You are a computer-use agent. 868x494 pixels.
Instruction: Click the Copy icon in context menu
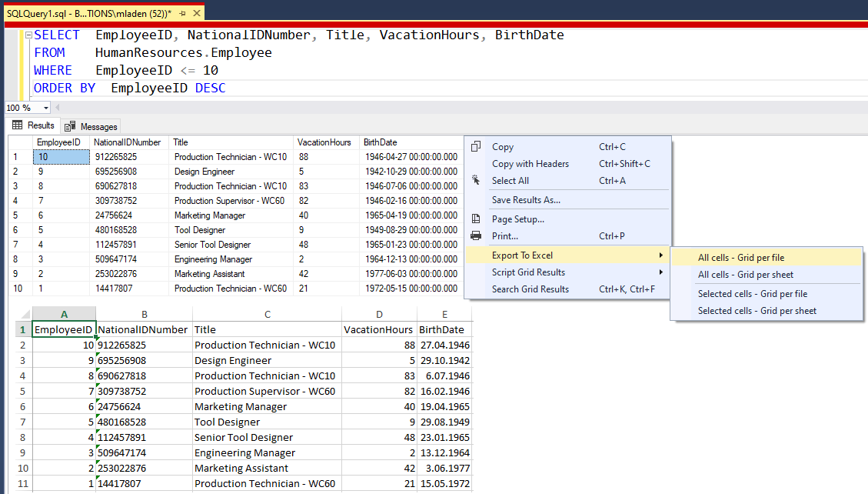coord(476,147)
